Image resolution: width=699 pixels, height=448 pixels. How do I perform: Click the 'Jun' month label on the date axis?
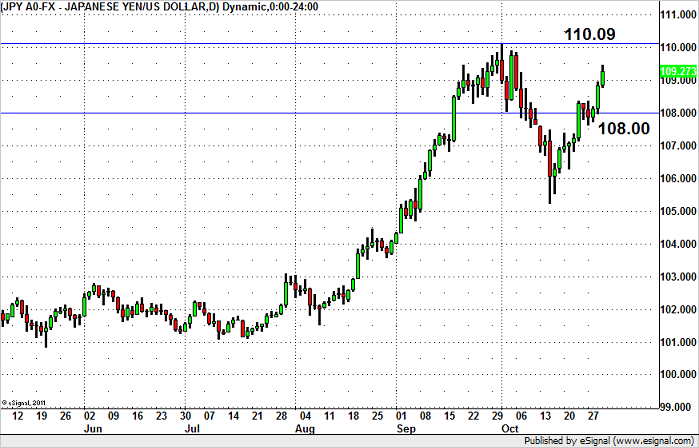pos(93,429)
